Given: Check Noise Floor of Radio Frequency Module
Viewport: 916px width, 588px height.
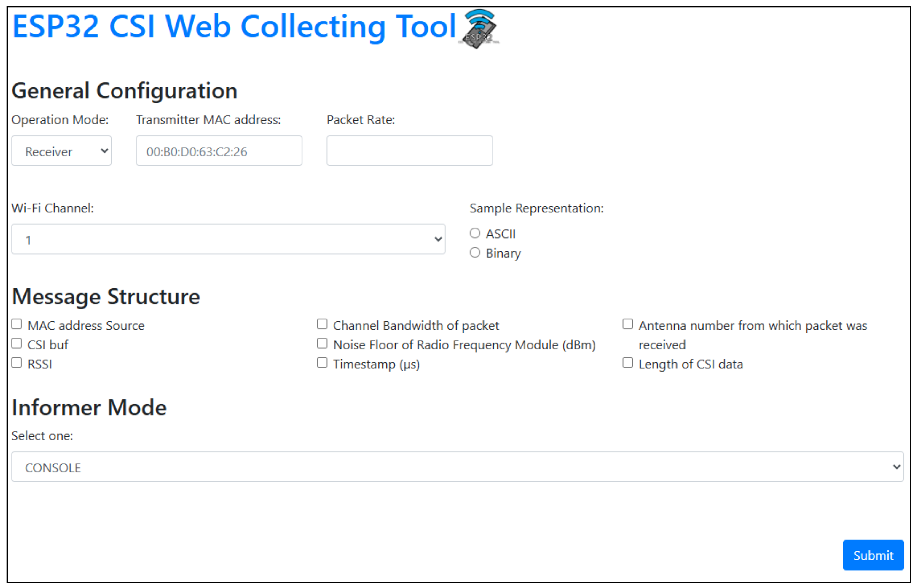Looking at the screenshot, I should click(322, 344).
